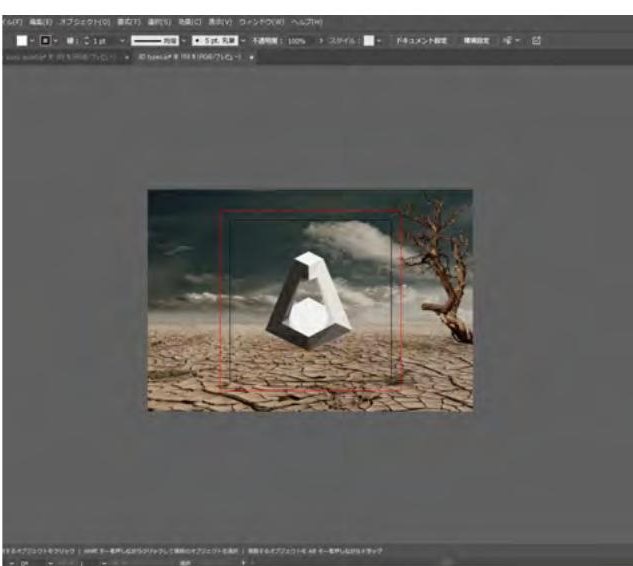The image size is (633, 566).
Task: Open the オブジェクト(O) Object menu
Action: pyautogui.click(x=85, y=22)
